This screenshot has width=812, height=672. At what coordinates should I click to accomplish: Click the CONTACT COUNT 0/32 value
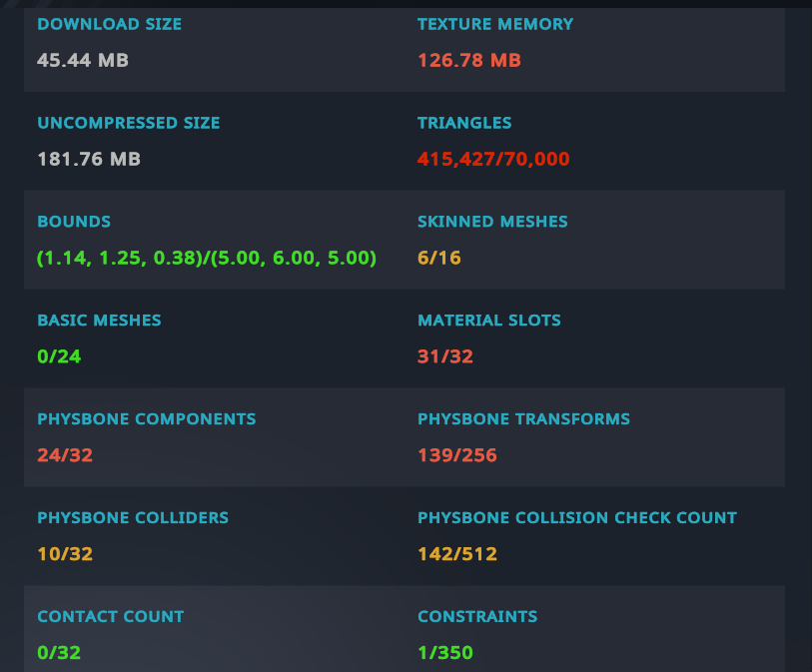(59, 652)
